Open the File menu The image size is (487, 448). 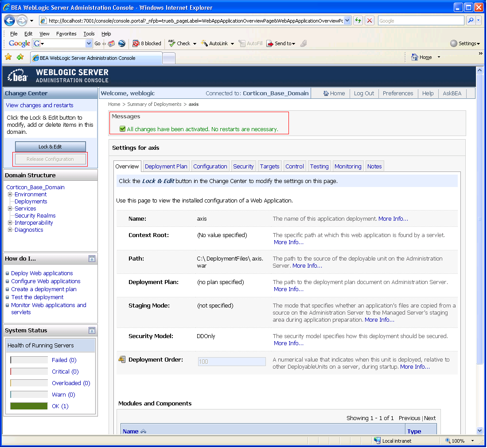pyautogui.click(x=14, y=34)
